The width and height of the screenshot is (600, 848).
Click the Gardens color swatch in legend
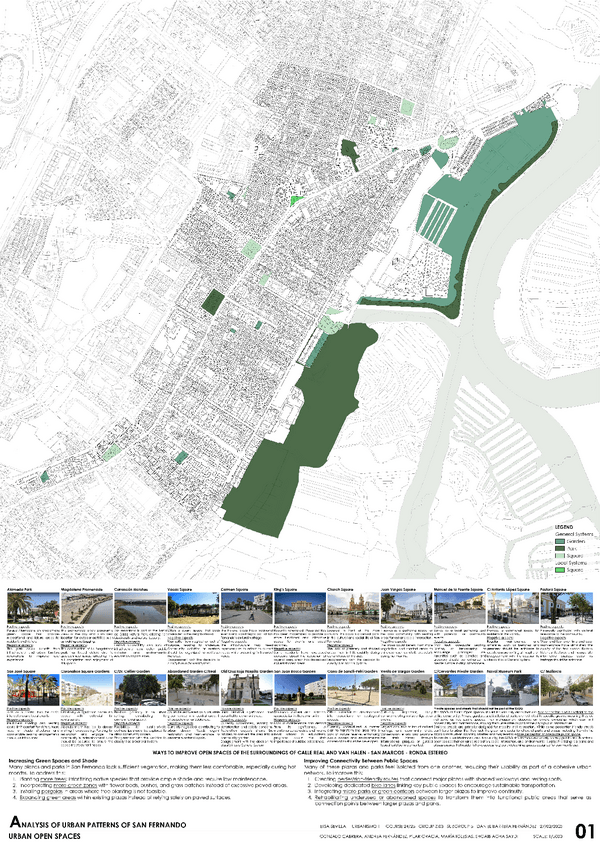(x=560, y=541)
